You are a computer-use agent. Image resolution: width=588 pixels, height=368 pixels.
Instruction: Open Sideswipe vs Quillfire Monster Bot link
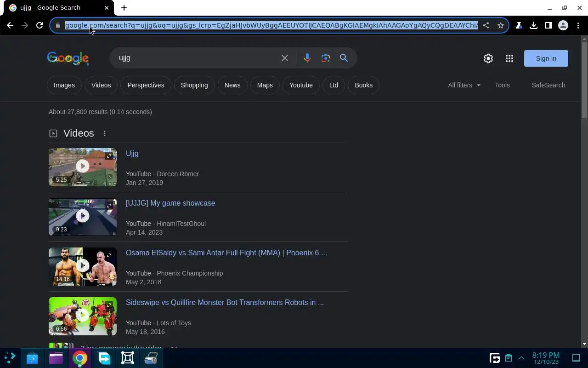[225, 303]
